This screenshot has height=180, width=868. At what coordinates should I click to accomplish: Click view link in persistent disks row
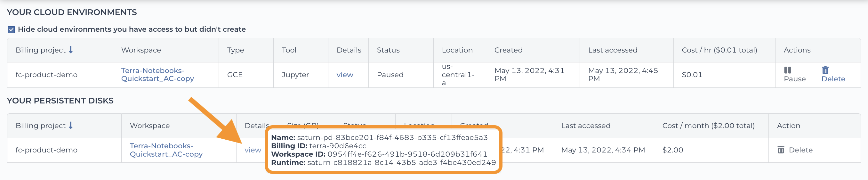click(253, 150)
